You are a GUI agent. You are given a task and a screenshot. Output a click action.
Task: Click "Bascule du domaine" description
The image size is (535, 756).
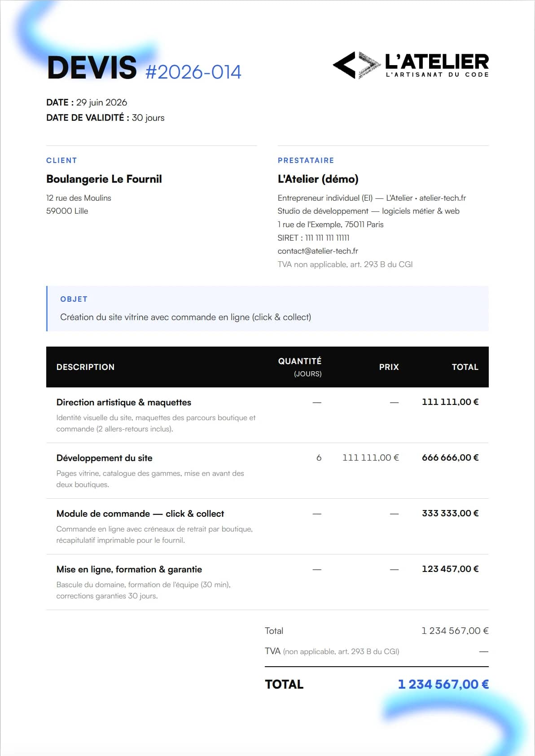point(143,590)
